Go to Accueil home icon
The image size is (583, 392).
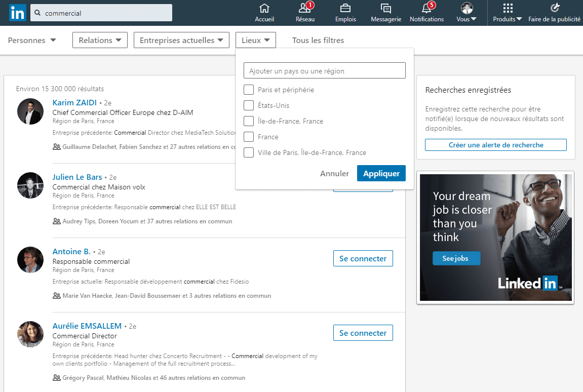click(x=264, y=8)
